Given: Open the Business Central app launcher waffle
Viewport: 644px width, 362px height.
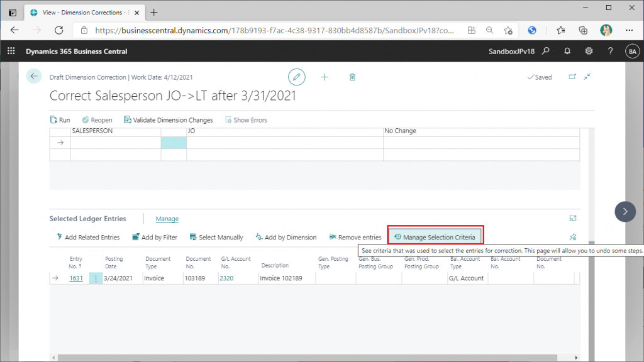Looking at the screenshot, I should point(11,51).
